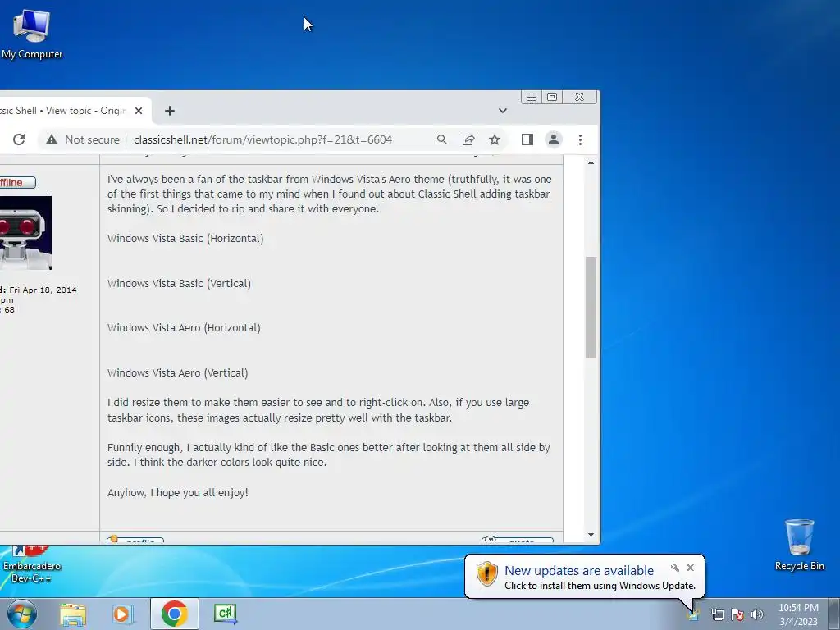Viewport: 840px width, 630px height.
Task: Bookmark this page with the star icon
Action: point(495,139)
